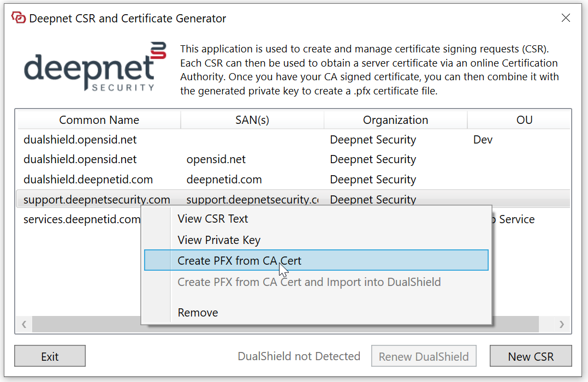Close the Certificate Generator window

pyautogui.click(x=566, y=18)
